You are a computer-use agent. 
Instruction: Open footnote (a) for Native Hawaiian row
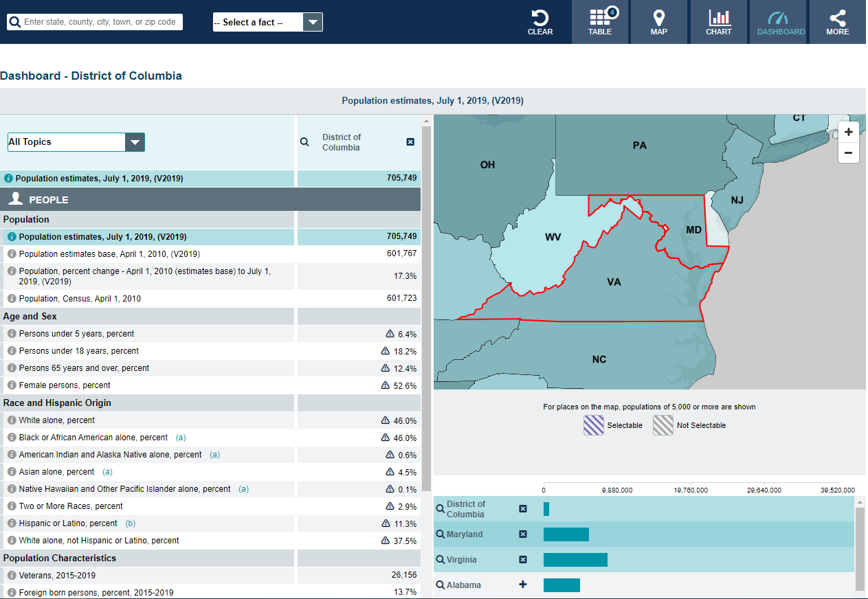(x=243, y=489)
